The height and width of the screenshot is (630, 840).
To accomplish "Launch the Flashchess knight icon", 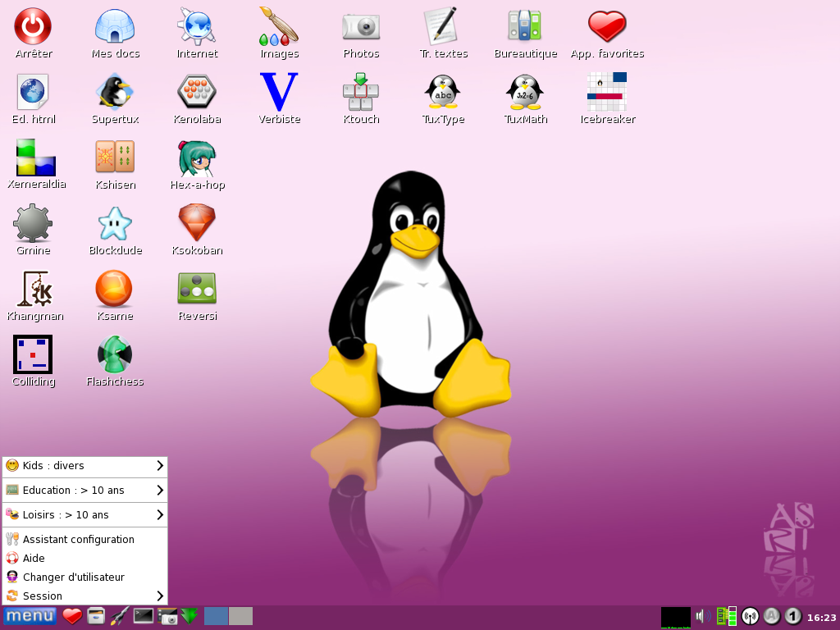I will coord(115,354).
